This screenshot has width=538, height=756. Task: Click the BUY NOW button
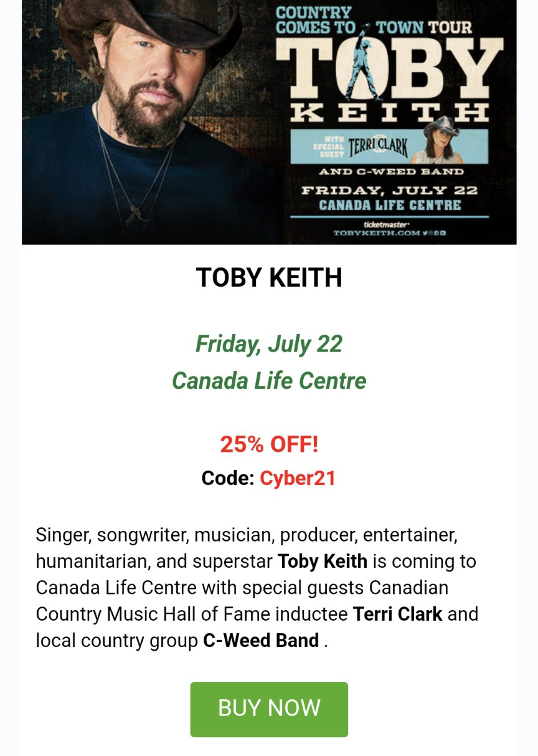[269, 709]
